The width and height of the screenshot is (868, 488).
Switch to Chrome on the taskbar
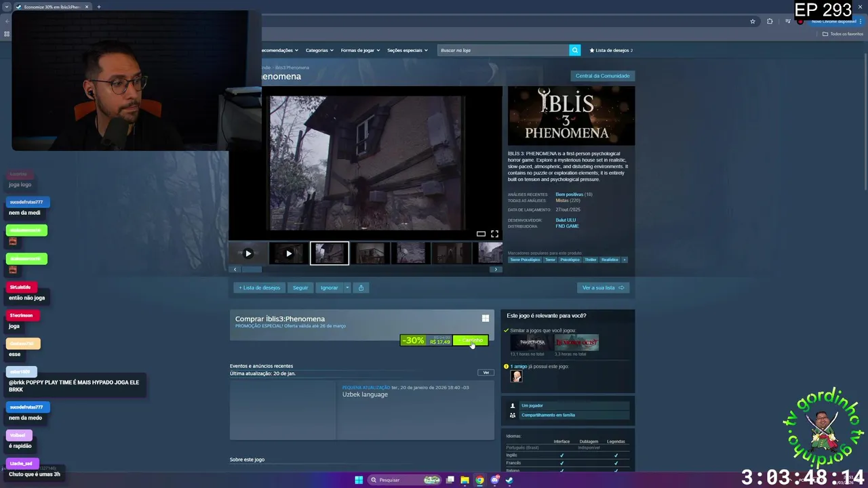tap(479, 480)
